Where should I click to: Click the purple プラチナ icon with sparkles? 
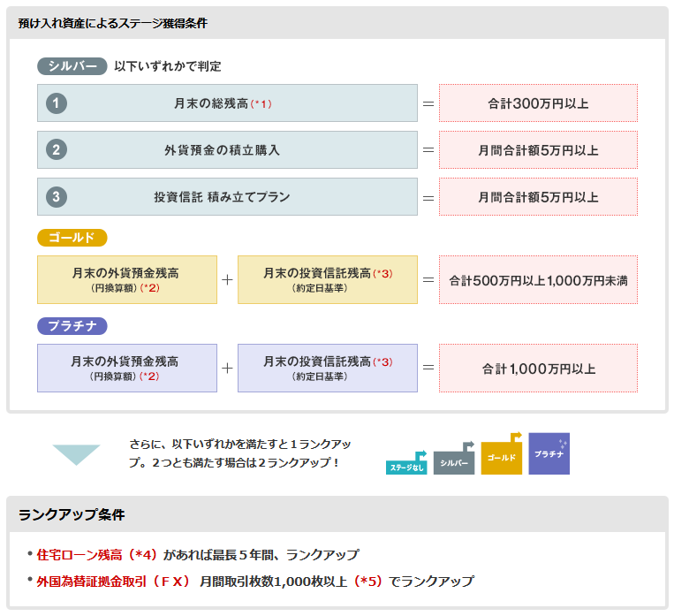549,453
